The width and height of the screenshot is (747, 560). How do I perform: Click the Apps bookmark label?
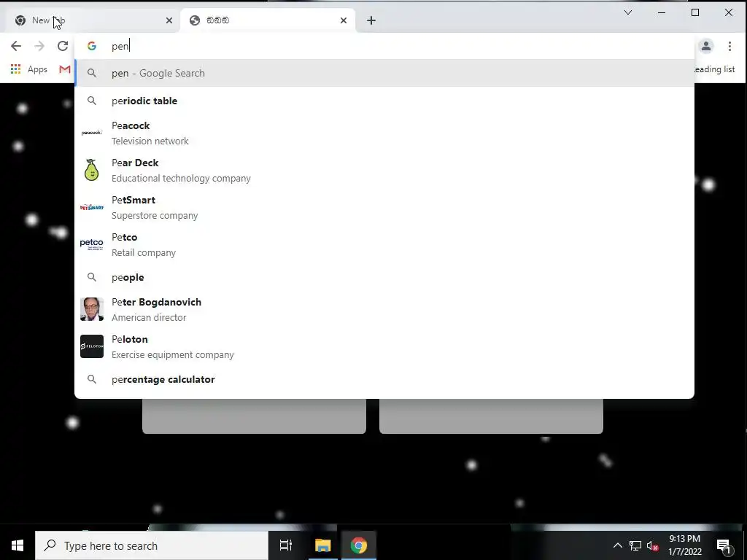[x=37, y=69]
